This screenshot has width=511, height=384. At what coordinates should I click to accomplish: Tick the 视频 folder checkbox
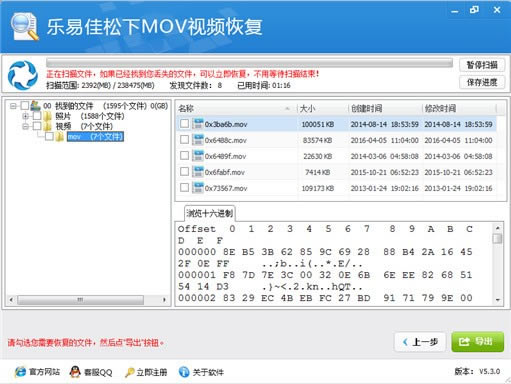[37, 126]
